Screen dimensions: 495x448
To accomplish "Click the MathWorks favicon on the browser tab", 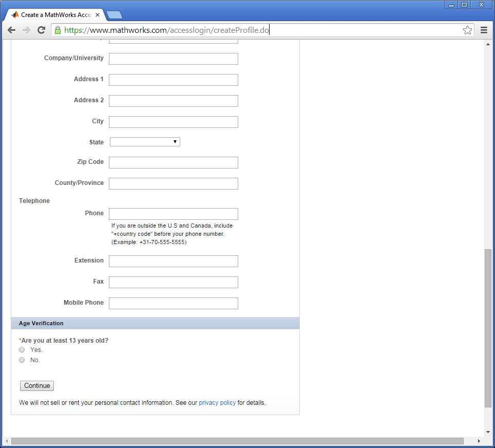I will tap(15, 15).
